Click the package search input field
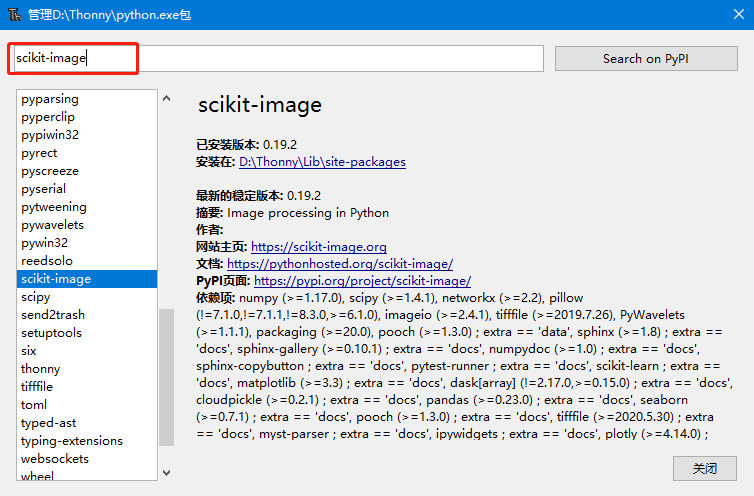The width and height of the screenshot is (754, 496). pyautogui.click(x=278, y=58)
